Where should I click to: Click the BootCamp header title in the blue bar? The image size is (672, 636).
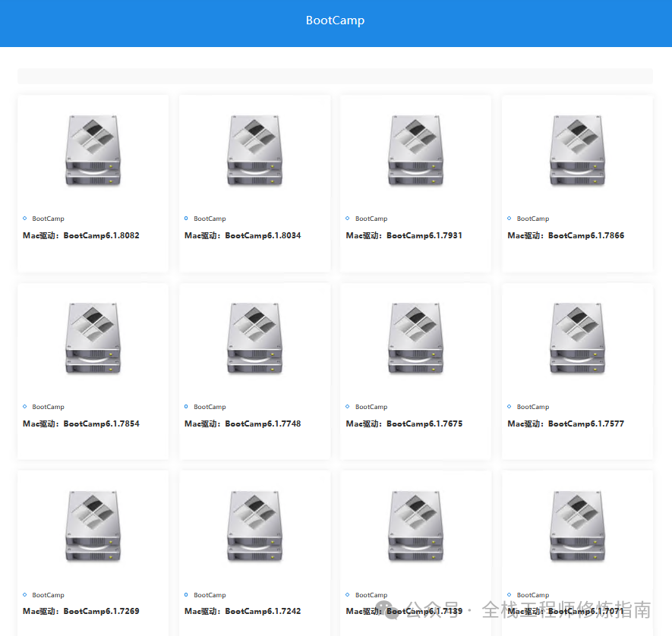point(335,20)
